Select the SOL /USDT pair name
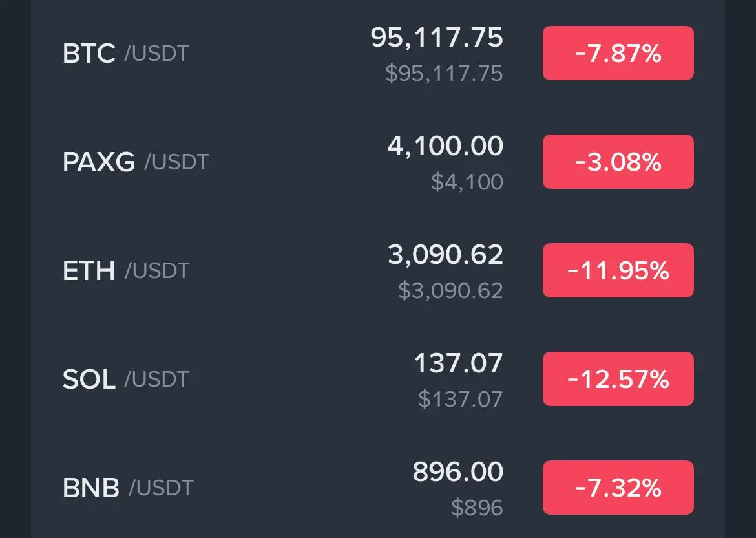 (125, 379)
